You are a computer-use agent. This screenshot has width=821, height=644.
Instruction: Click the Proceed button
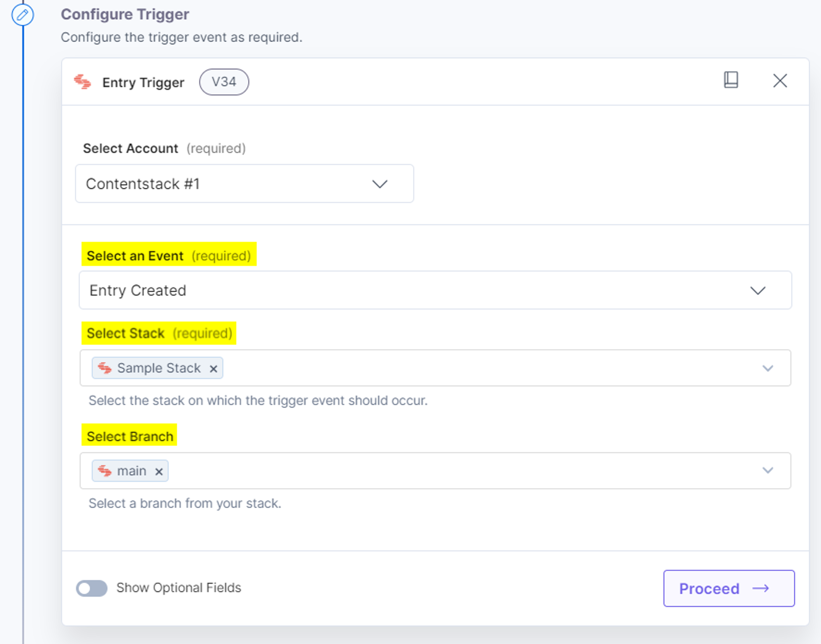729,588
